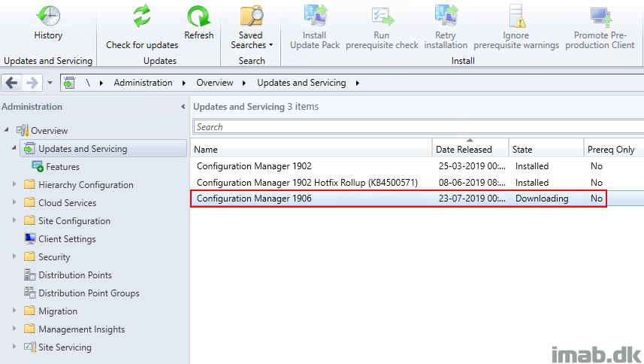Expand the Cloud Services folder
The height and width of the screenshot is (364, 644).
point(14,202)
